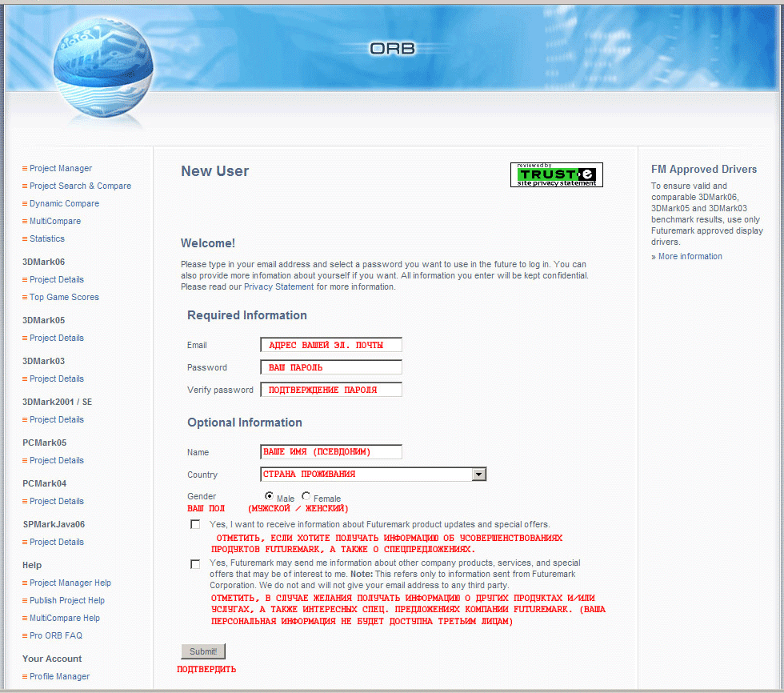Open Top Game Scores
This screenshot has width=784, height=693.
coord(64,297)
